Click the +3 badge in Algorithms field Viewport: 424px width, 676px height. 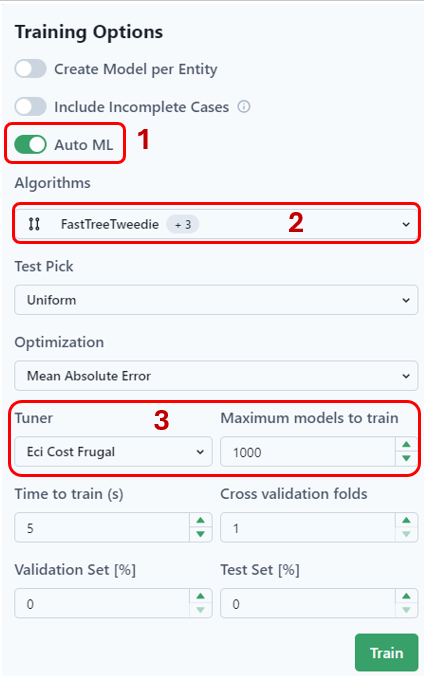click(182, 224)
